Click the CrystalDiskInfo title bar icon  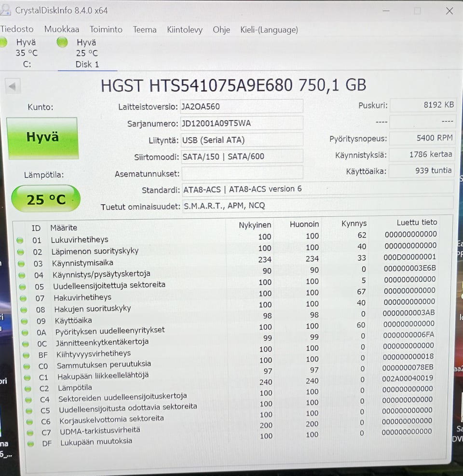[x=5, y=10]
